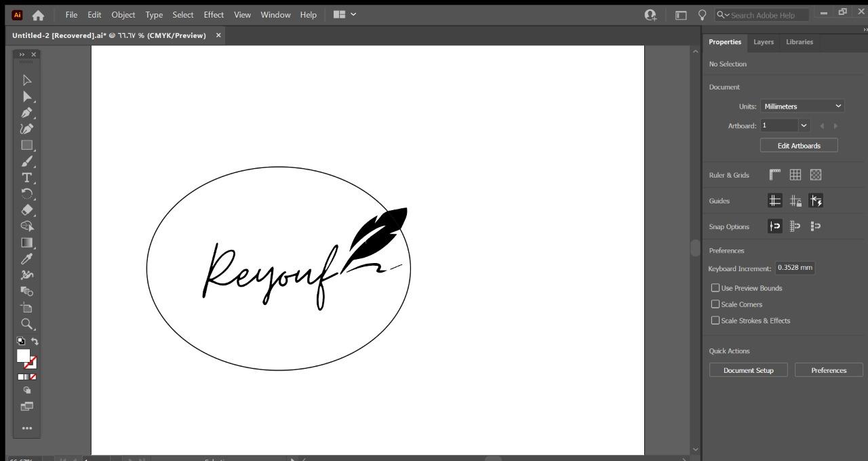The height and width of the screenshot is (461, 868).
Task: Toggle the rulers icon
Action: tap(775, 175)
